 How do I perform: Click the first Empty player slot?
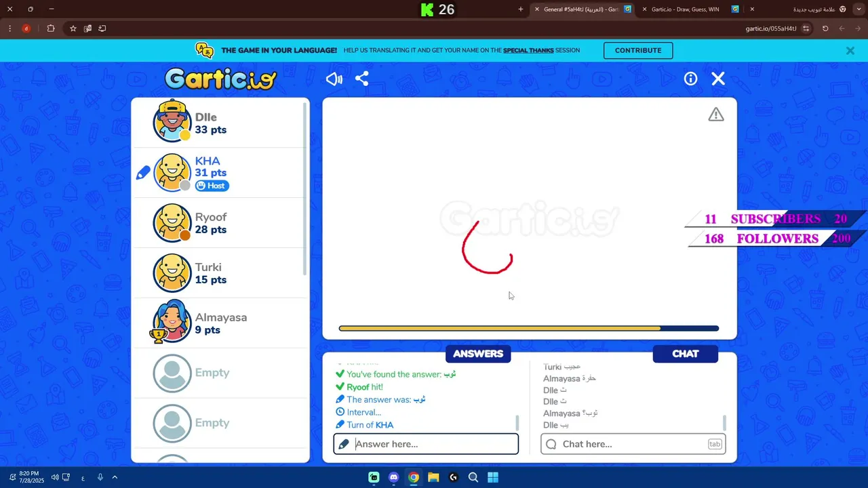click(220, 373)
